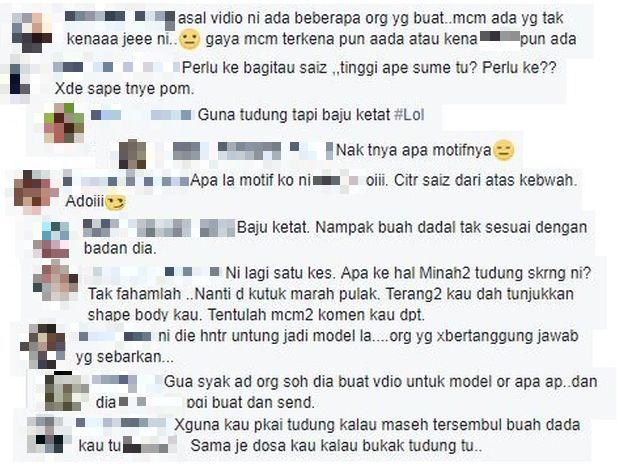
Task: Click blurred name before 'Guna tudung tapi'
Action: (x=141, y=115)
